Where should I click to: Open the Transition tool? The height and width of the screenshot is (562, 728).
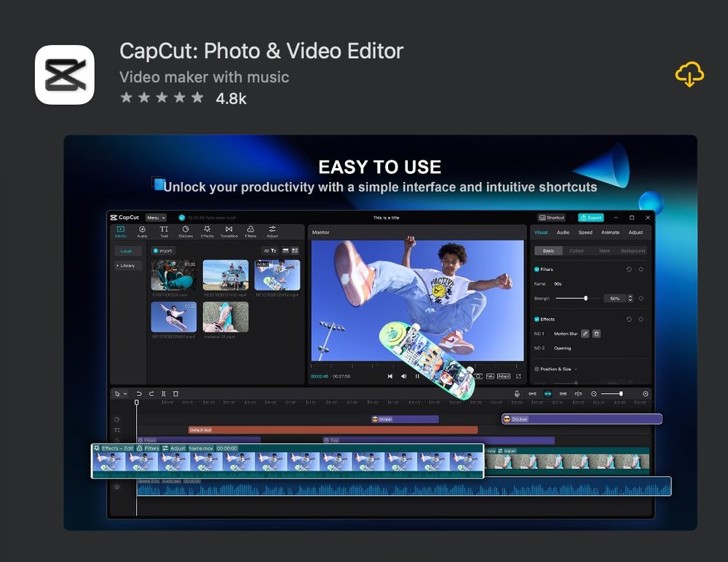coord(229,231)
